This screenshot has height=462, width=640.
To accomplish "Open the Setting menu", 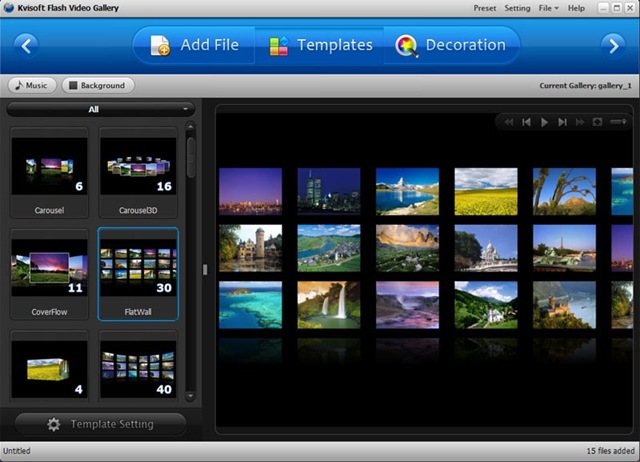I will (x=517, y=8).
